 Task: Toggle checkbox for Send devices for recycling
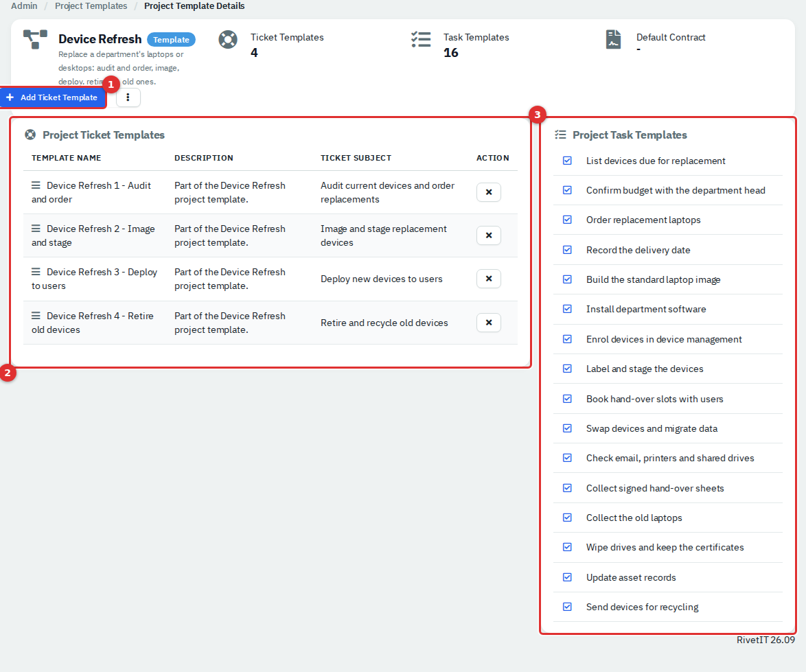coord(568,607)
